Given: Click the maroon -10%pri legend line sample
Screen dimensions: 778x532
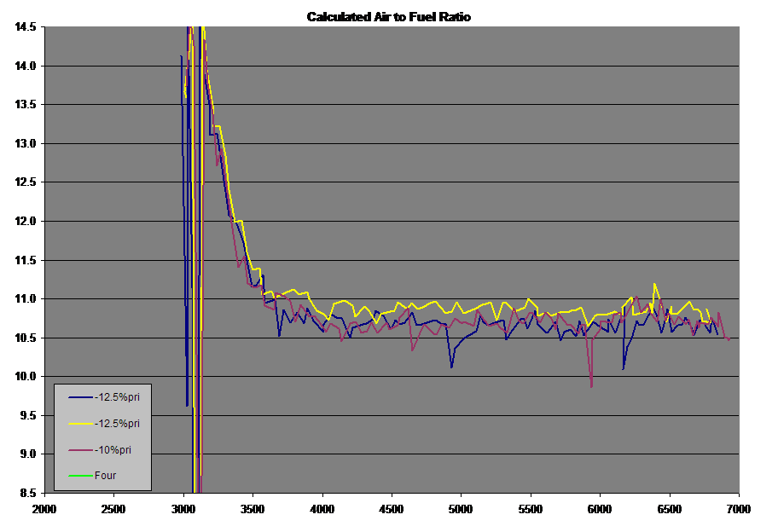Looking at the screenshot, I should pyautogui.click(x=80, y=449).
